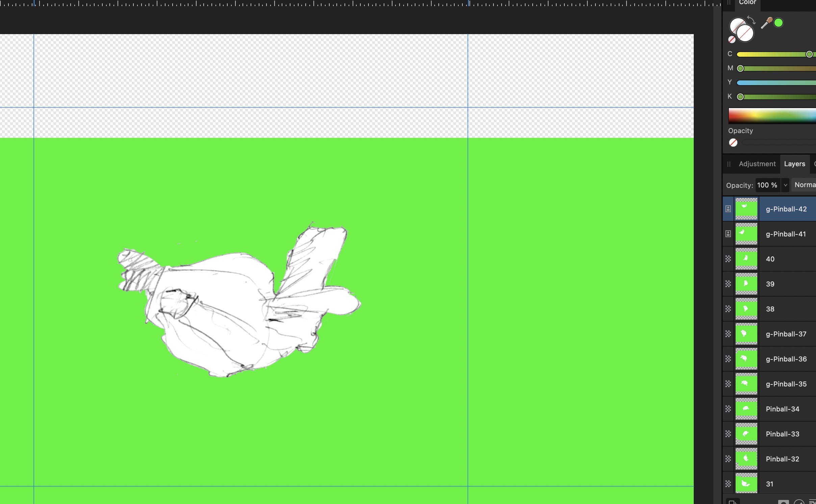Select the color picker eyedropper tool
Image resolution: width=816 pixels, height=504 pixels.
pos(766,23)
